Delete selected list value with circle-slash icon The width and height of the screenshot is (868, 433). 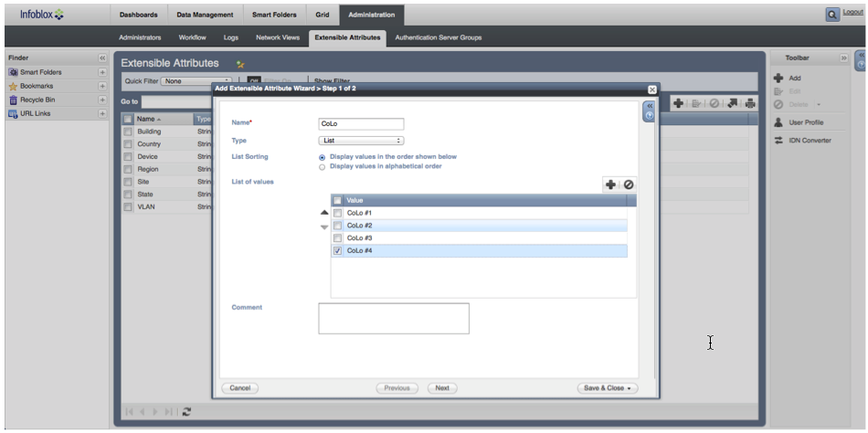coord(629,185)
